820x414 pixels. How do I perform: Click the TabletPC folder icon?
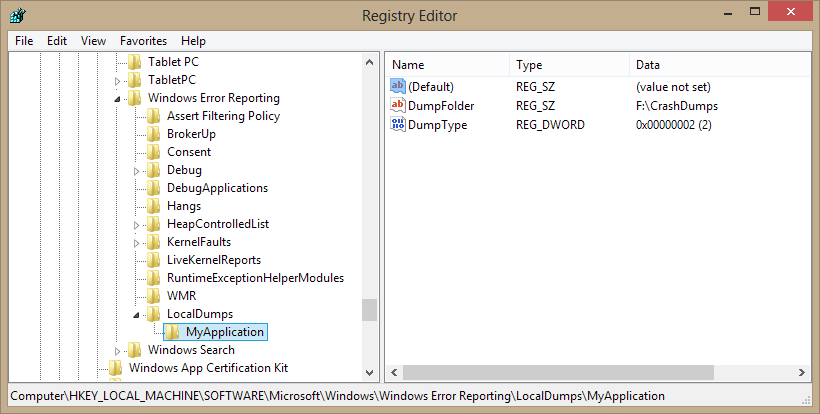pos(135,80)
